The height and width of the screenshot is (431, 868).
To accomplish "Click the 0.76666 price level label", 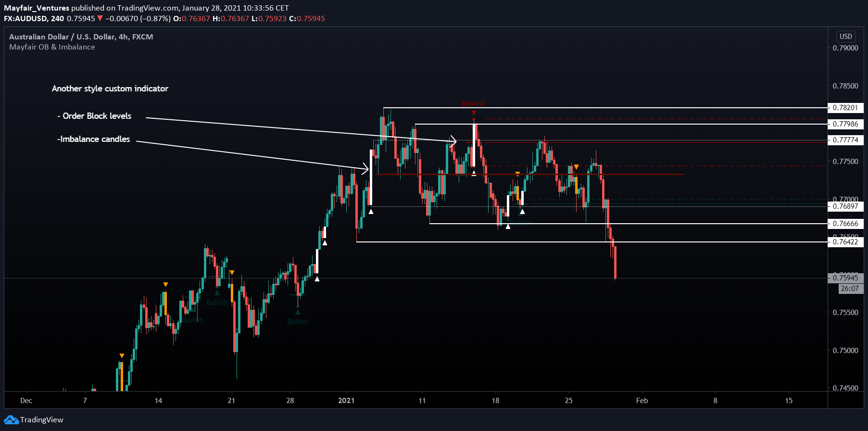I will (845, 224).
